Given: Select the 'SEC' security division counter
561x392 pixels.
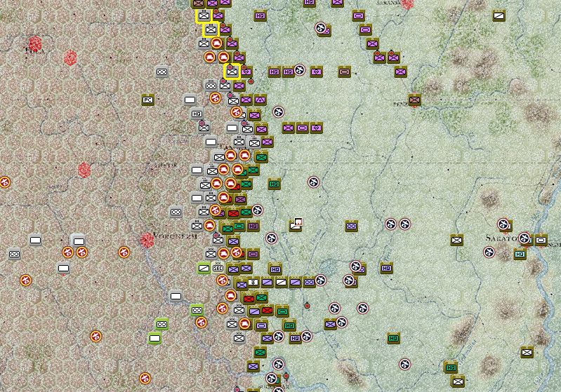Looking at the screenshot, I should 218,268.
